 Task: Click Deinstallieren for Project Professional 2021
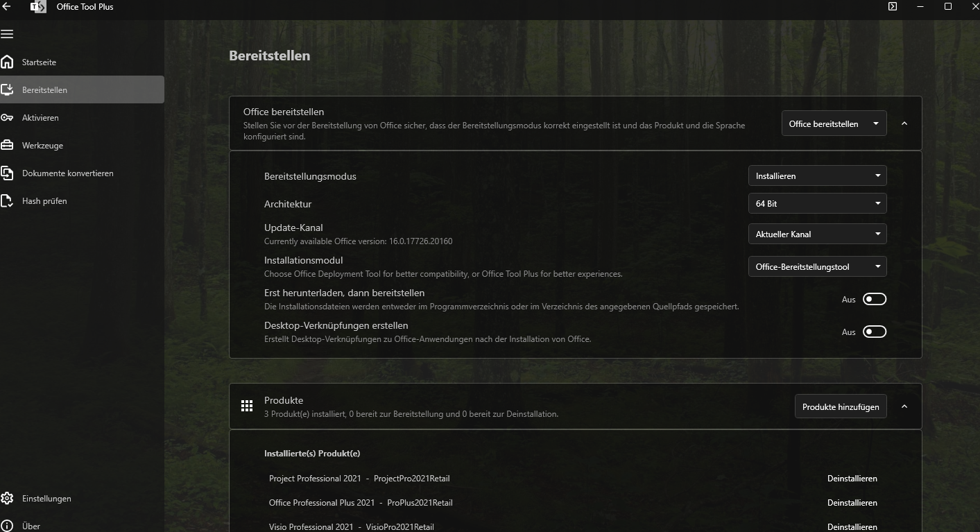(x=852, y=479)
